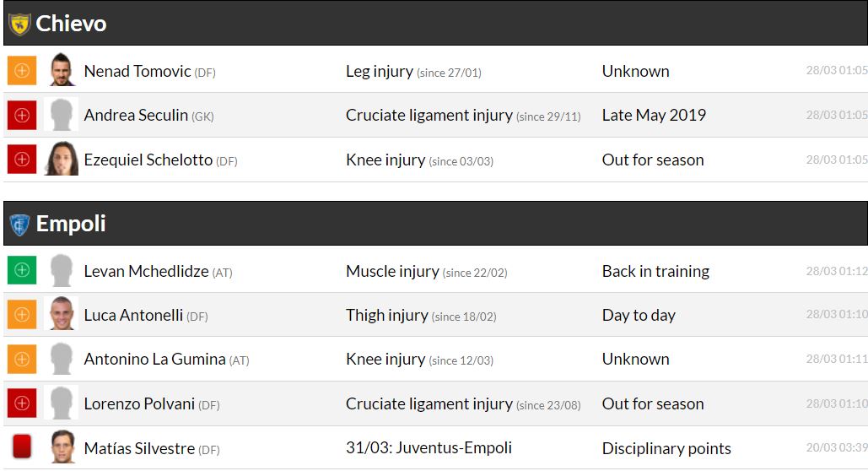Select player name Andrea Seculin
Viewport: 868px width, 471px height.
click(136, 115)
